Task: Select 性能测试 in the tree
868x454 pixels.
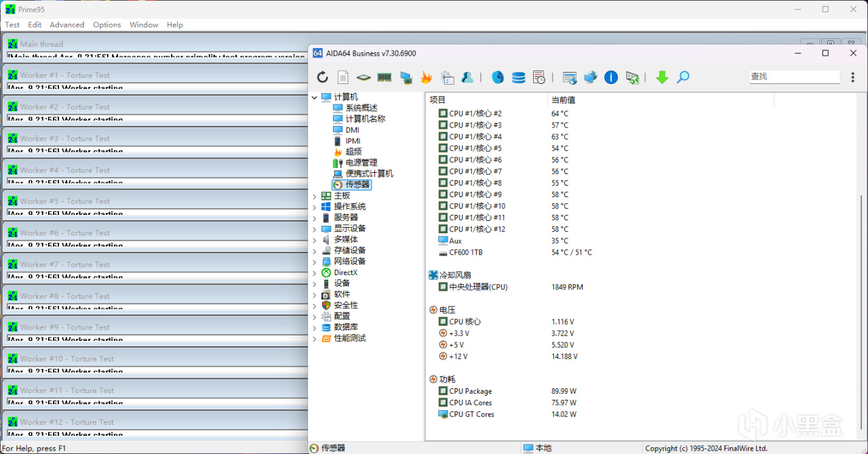Action: tap(350, 338)
